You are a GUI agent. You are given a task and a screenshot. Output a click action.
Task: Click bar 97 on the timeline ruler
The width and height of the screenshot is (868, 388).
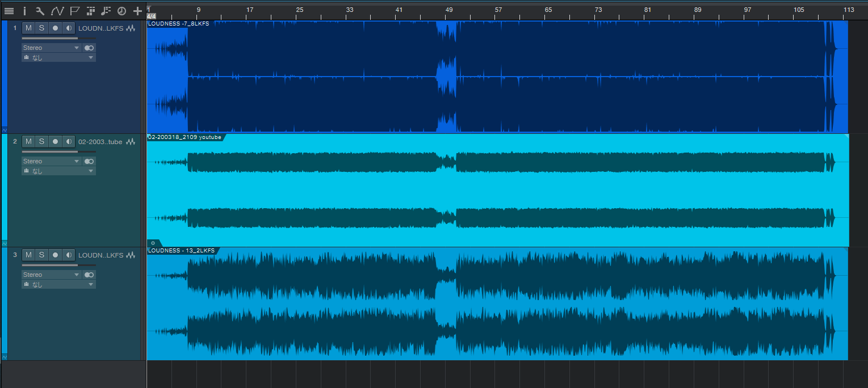pyautogui.click(x=748, y=10)
